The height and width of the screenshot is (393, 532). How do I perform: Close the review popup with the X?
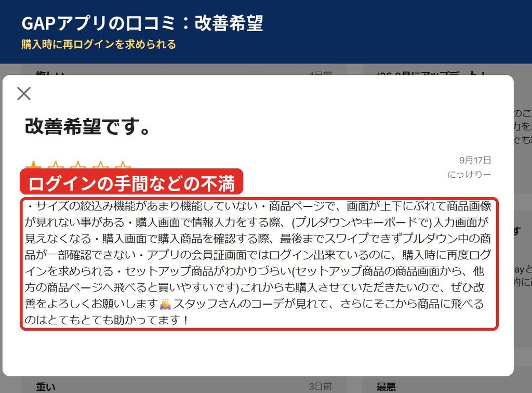(24, 94)
